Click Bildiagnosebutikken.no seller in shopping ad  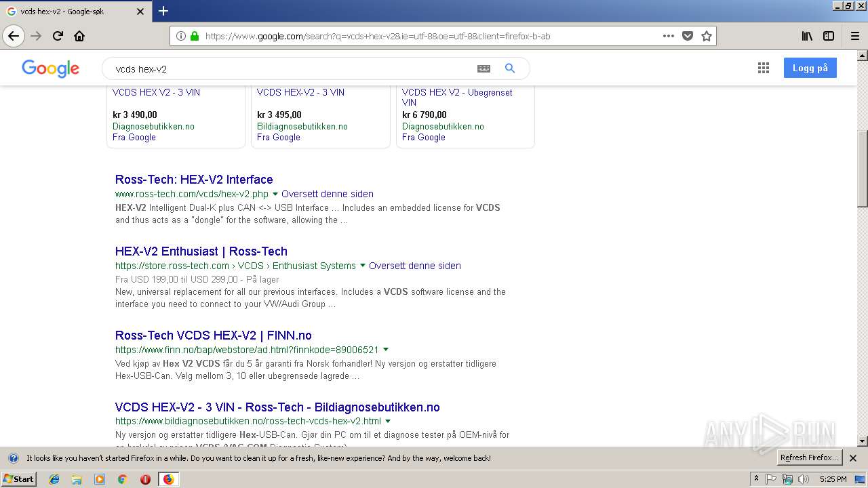(x=302, y=127)
